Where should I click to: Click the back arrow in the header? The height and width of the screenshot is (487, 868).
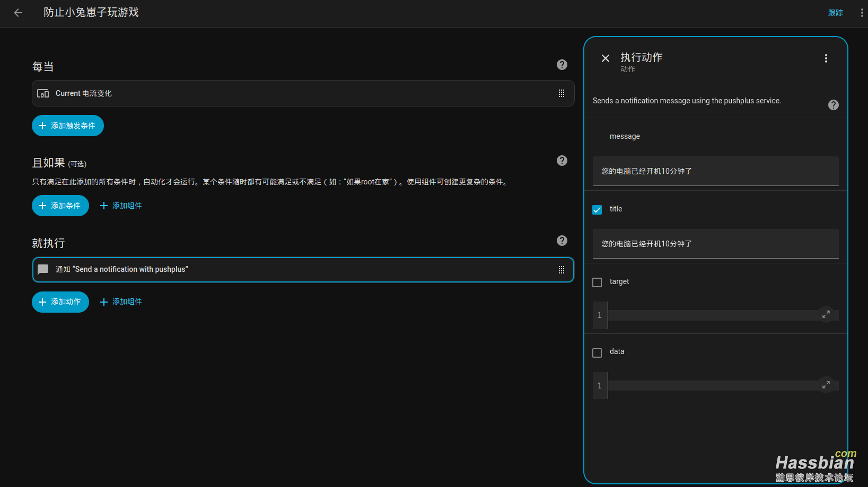point(18,13)
